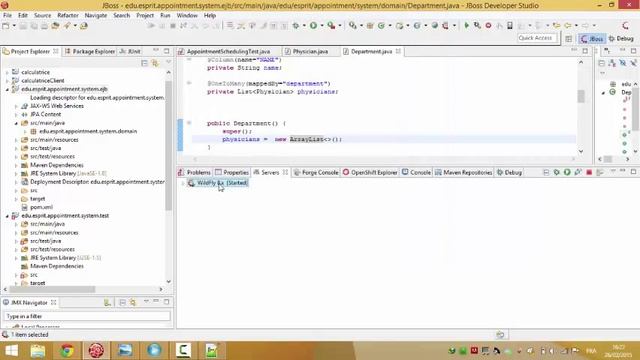Click the back navigation arrow toolbar icon
This screenshot has width=640, height=360.
(x=568, y=26)
